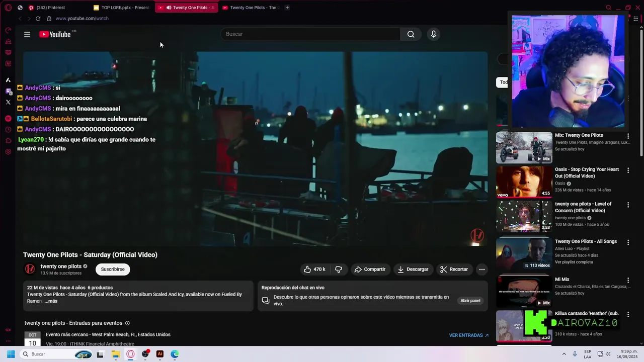The image size is (644, 362).
Task: Subscribe to twenty one pilots channel
Action: [x=113, y=269]
